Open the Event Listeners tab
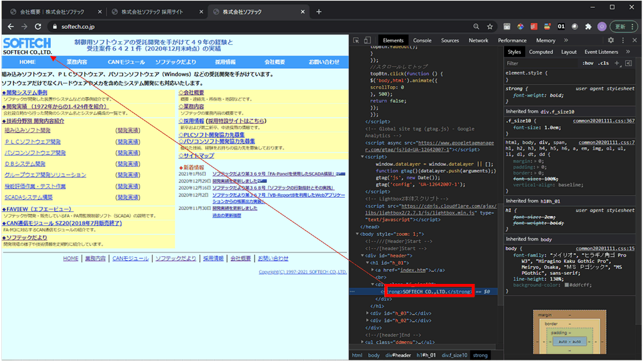Image resolution: width=644 pixels, height=361 pixels. pos(602,52)
